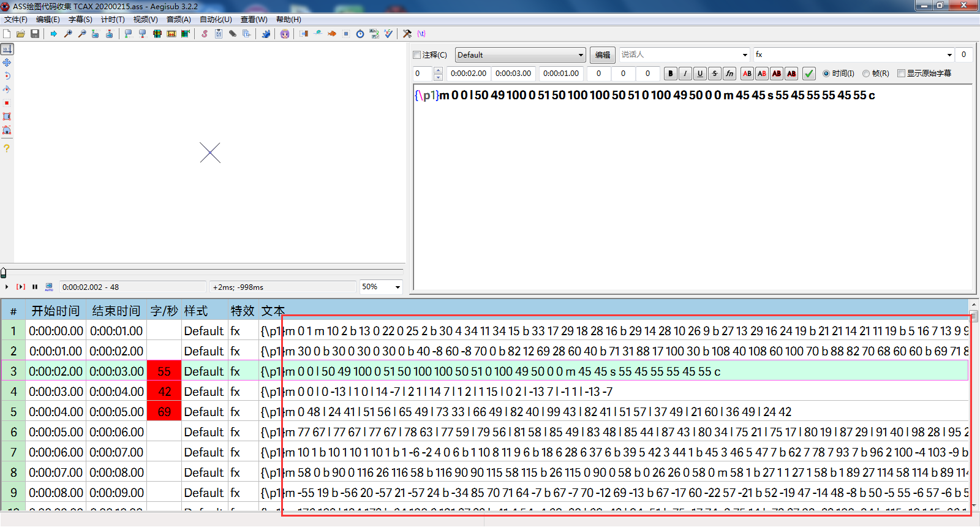Select the rotate on Z axis tool
This screenshot has width=980, height=527.
[x=7, y=76]
